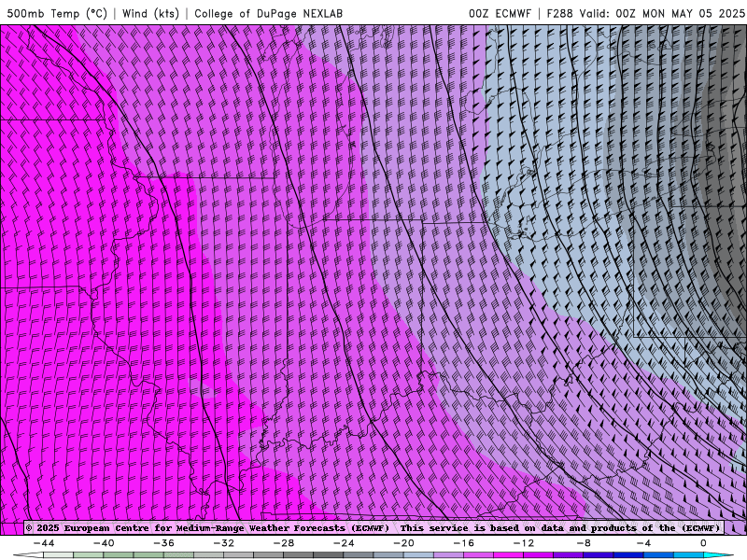747x560 pixels.
Task: Click the -28 color scale label
Action: click(x=284, y=543)
